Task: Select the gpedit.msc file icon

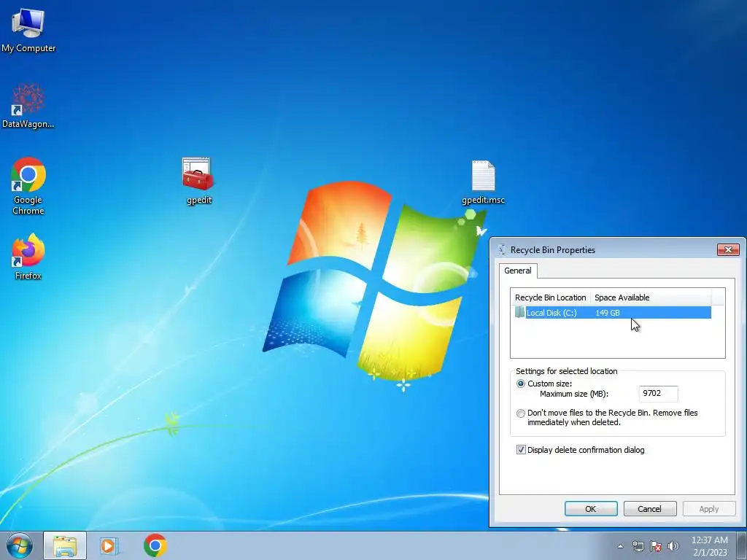Action: point(483,182)
